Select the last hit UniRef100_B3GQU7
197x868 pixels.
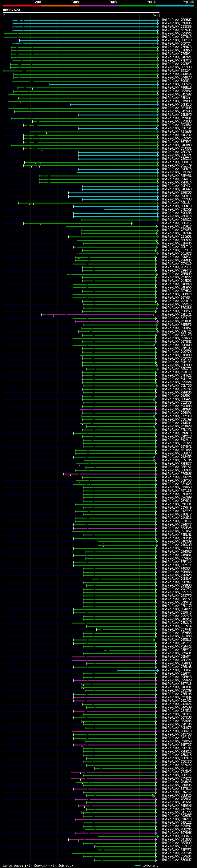point(177,860)
